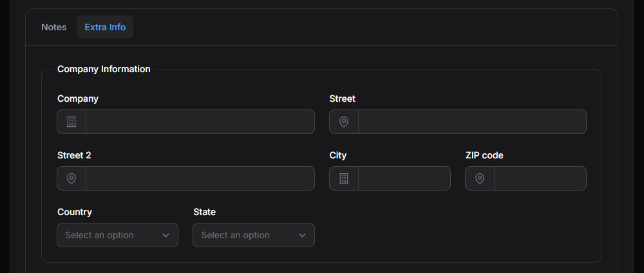Click inside the City input field

[x=404, y=178]
